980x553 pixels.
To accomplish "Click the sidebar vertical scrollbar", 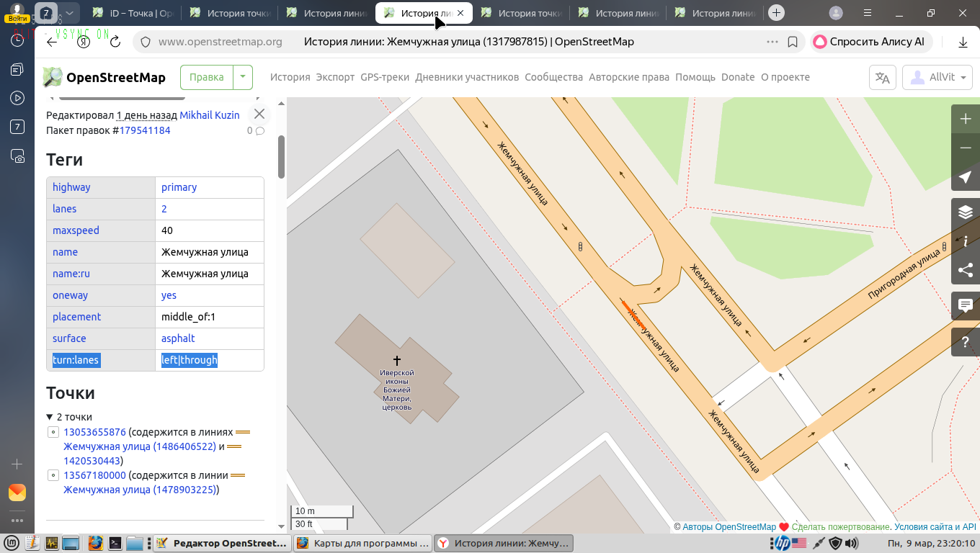I will click(x=282, y=156).
